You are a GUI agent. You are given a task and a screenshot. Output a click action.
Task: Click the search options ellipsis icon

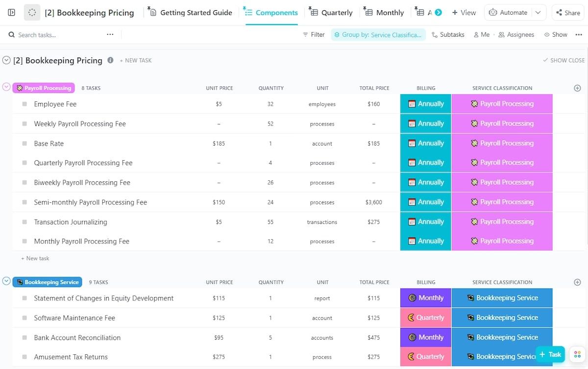point(110,34)
